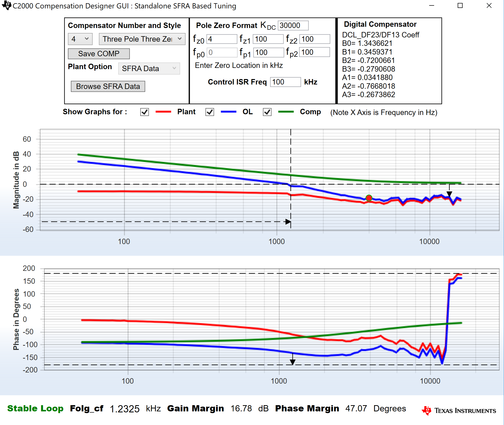Click the Magnitude in dB axis label
The image size is (504, 425).
click(16, 180)
